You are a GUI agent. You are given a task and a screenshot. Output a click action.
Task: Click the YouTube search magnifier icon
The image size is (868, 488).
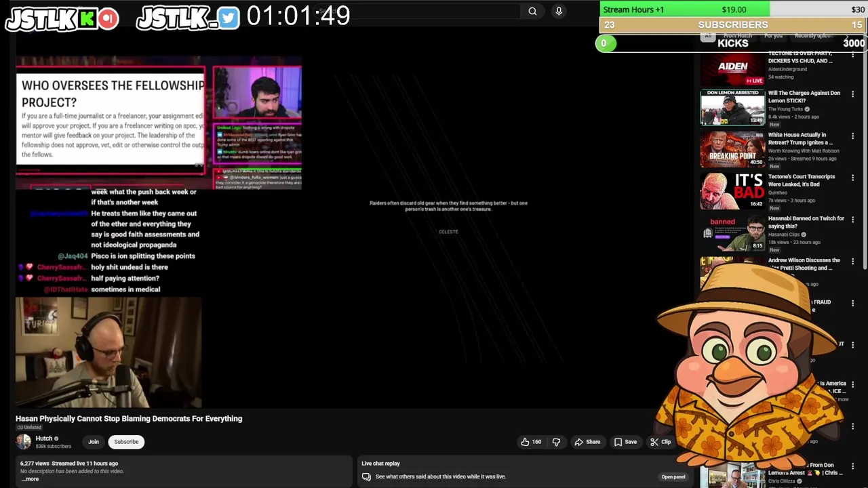[532, 11]
